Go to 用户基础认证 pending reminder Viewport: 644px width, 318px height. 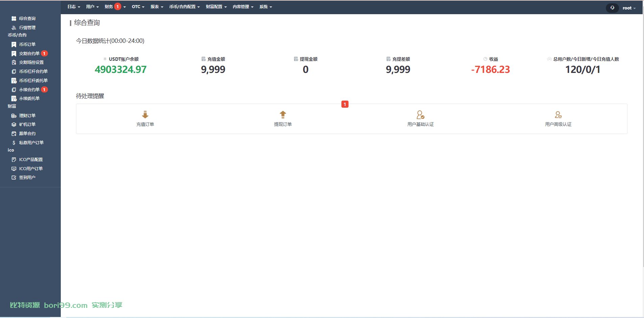(420, 125)
